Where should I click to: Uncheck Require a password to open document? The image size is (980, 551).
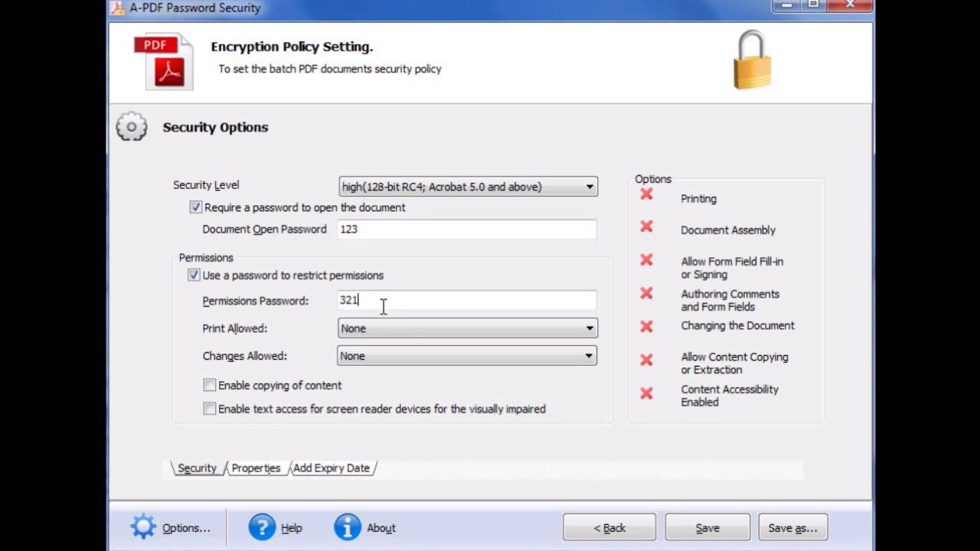[196, 207]
